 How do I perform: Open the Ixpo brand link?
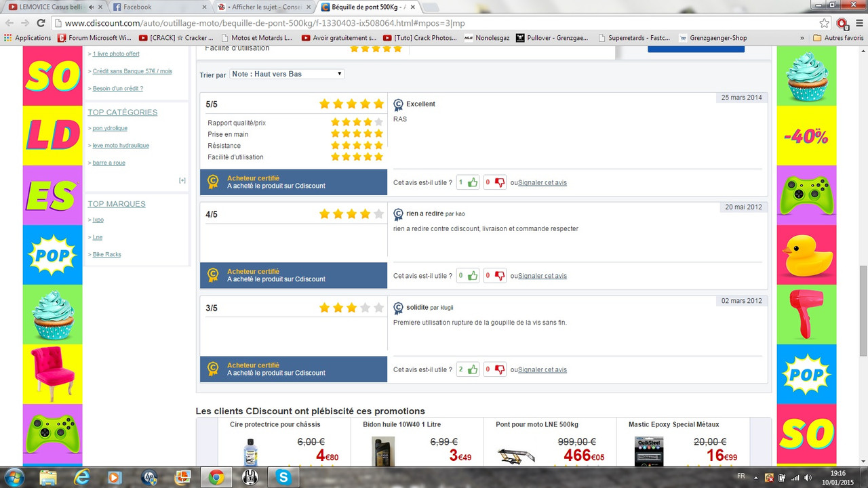tap(98, 220)
